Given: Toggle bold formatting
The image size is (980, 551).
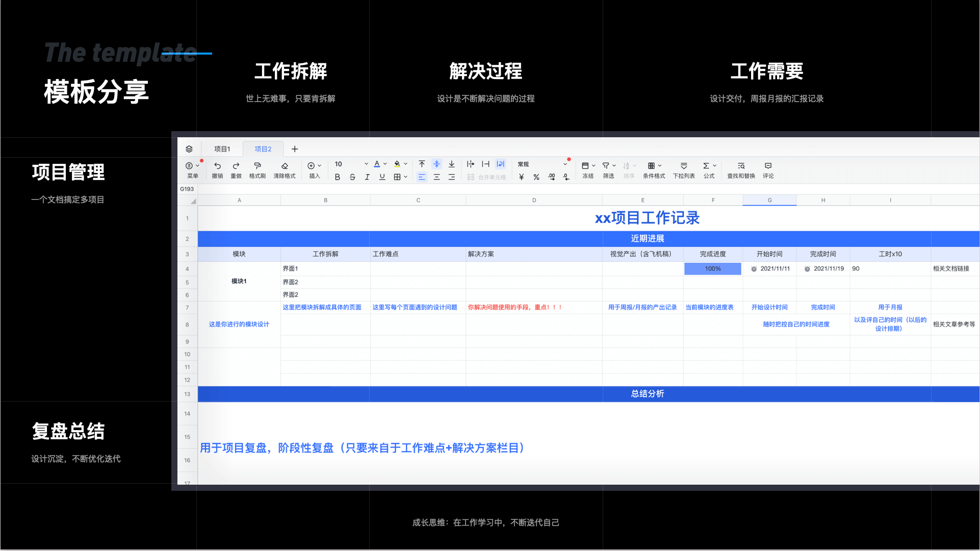Looking at the screenshot, I should [337, 177].
